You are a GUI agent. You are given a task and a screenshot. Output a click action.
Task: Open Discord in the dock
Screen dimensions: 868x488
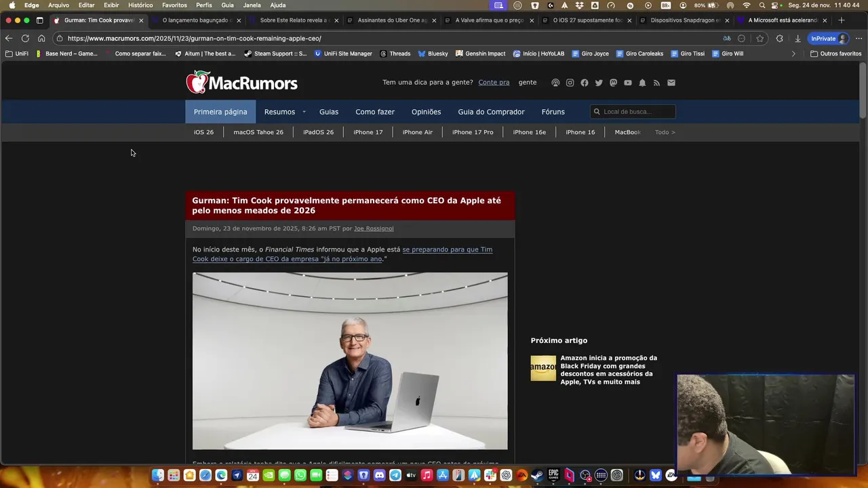click(x=380, y=476)
